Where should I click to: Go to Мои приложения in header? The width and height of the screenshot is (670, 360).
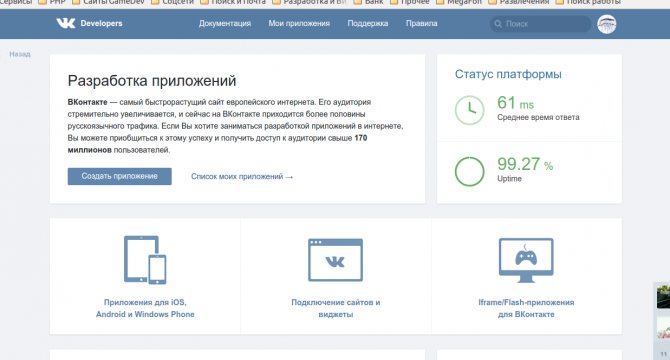[299, 23]
